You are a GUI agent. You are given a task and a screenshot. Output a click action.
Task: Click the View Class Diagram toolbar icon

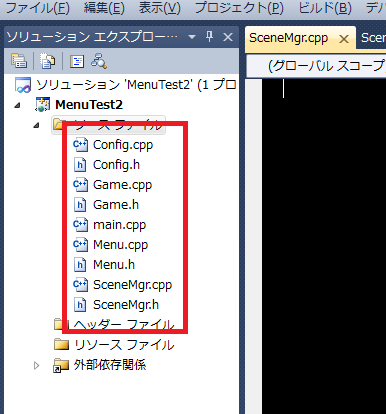coord(99,60)
